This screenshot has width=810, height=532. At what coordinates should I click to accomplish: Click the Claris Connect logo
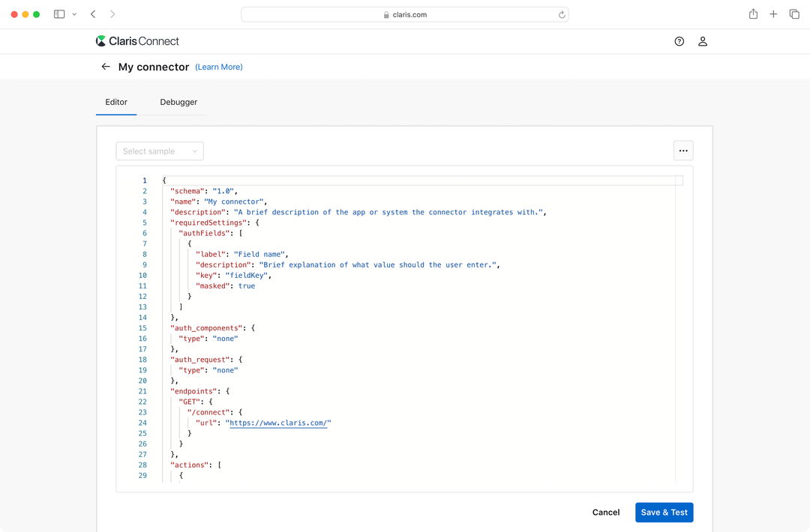pyautogui.click(x=137, y=41)
